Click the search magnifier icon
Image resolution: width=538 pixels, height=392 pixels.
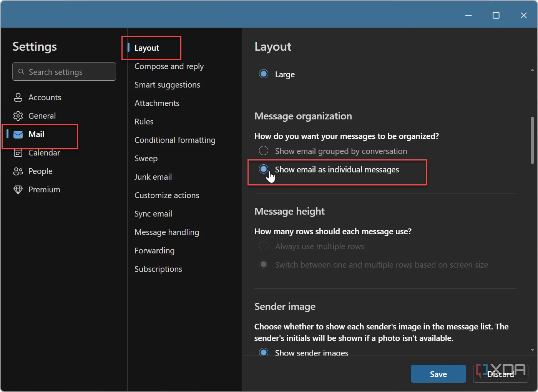point(22,72)
